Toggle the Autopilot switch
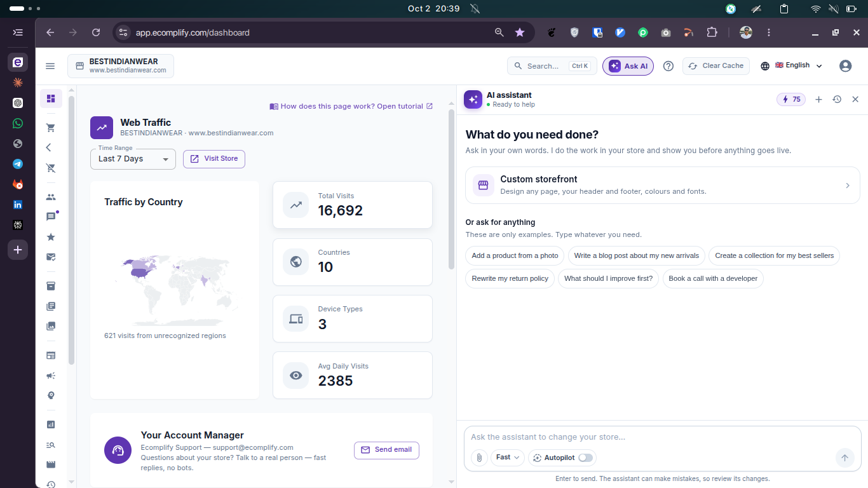Image resolution: width=868 pixels, height=488 pixels. click(585, 457)
